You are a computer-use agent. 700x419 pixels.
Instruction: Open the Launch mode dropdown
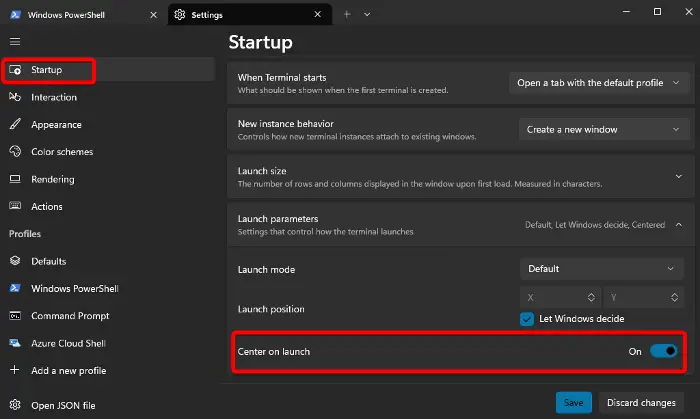coord(602,269)
